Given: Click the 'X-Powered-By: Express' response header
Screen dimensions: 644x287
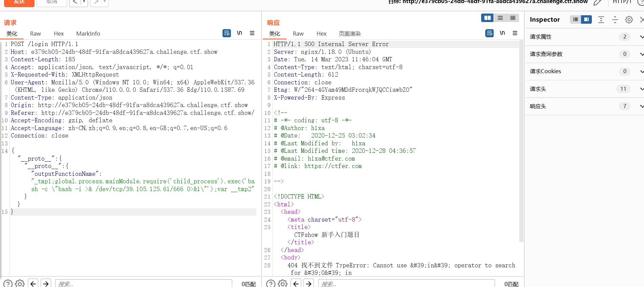Looking at the screenshot, I should click(x=309, y=98).
